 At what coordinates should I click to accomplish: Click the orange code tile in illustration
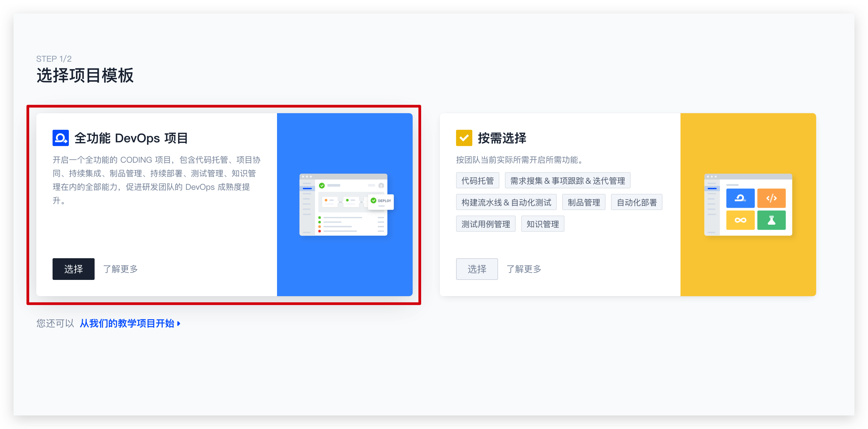coord(771,198)
